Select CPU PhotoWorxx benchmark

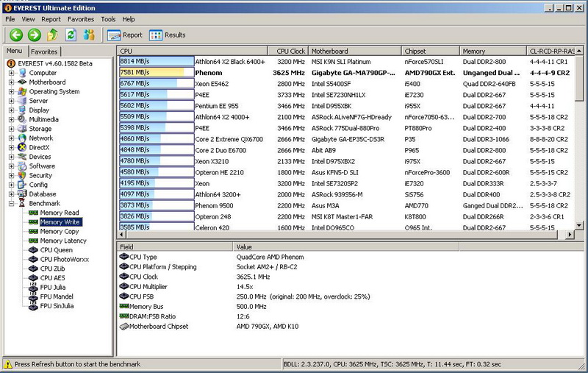[65, 259]
